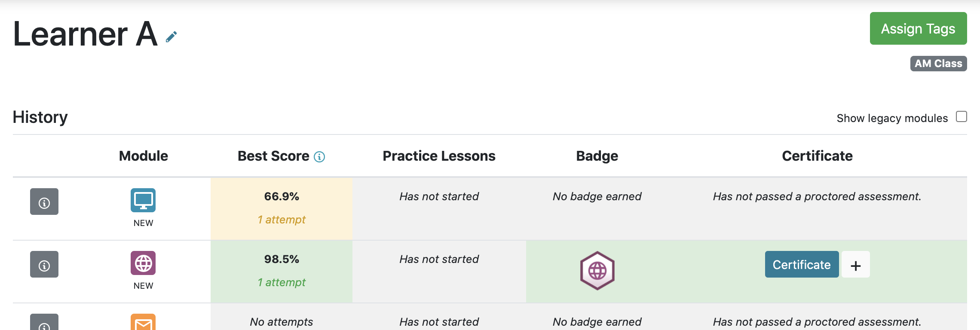Enable the Show legacy modules checkbox
The height and width of the screenshot is (330, 980).
pos(962,117)
